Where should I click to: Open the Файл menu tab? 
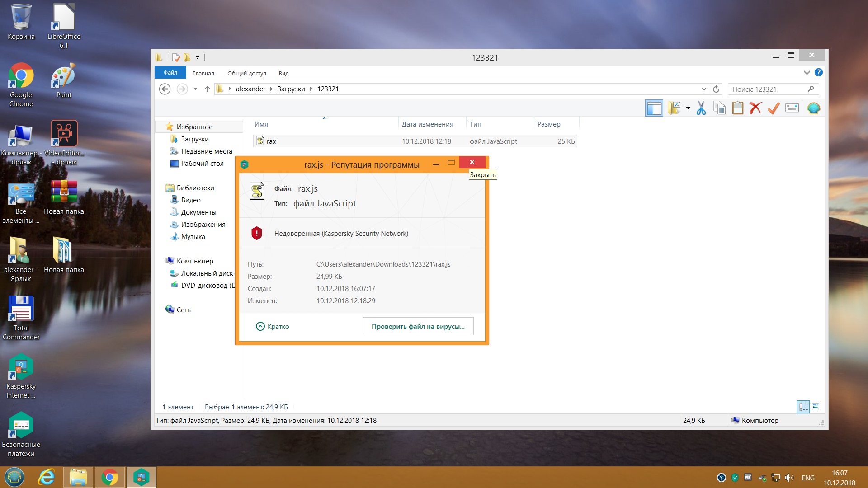coord(170,73)
